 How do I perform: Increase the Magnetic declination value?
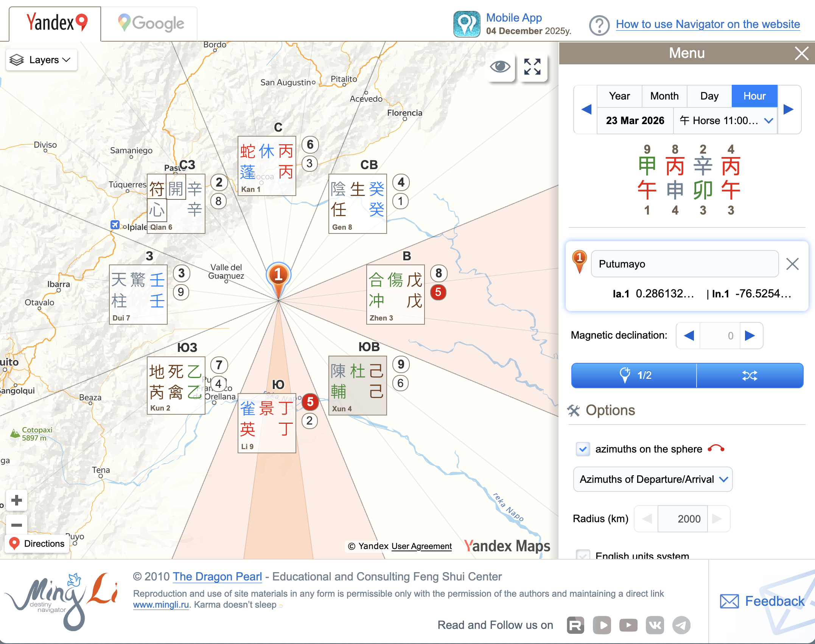(751, 336)
